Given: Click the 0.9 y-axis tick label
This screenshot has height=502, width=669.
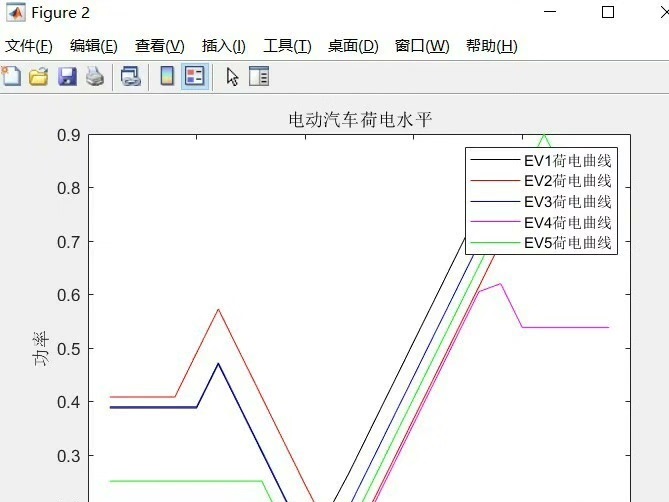Looking at the screenshot, I should pyautogui.click(x=69, y=135).
